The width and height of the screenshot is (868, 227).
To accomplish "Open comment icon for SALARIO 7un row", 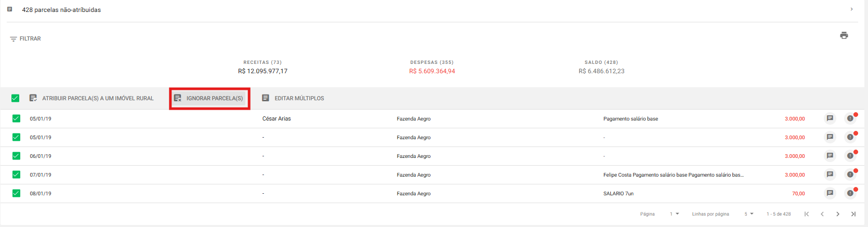I will (x=830, y=193).
